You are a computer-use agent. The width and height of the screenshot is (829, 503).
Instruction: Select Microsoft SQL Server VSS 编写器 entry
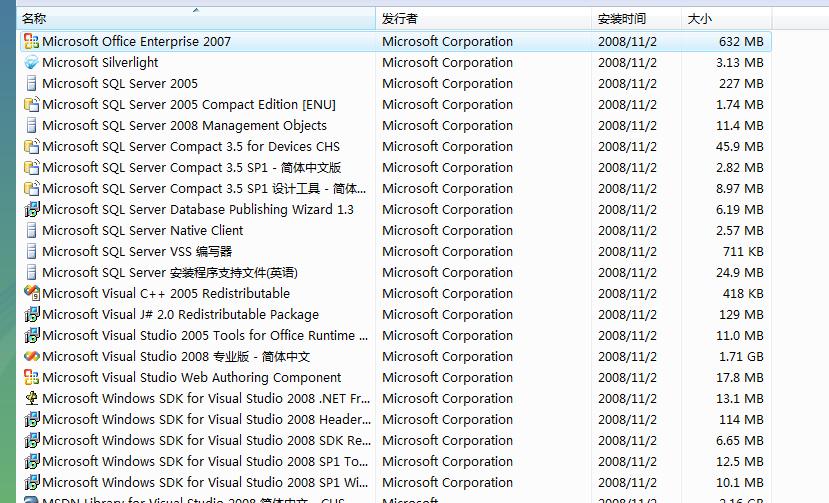point(137,252)
